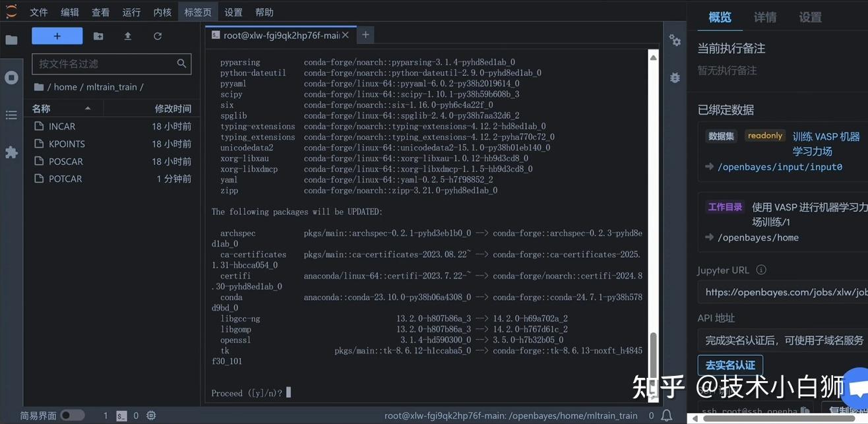The image size is (868, 424).
Task: Click the terminal Proceed ([y]/n)? prompt line
Action: pyautogui.click(x=251, y=393)
